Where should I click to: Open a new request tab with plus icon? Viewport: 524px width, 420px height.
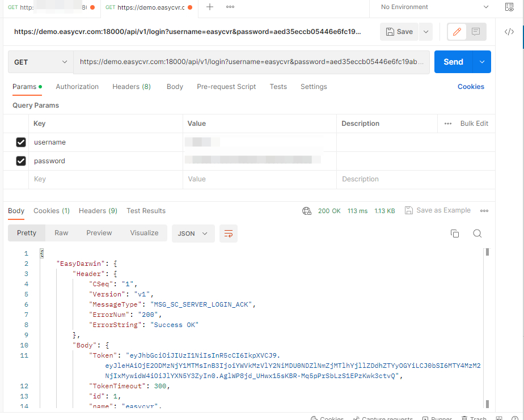pos(209,7)
